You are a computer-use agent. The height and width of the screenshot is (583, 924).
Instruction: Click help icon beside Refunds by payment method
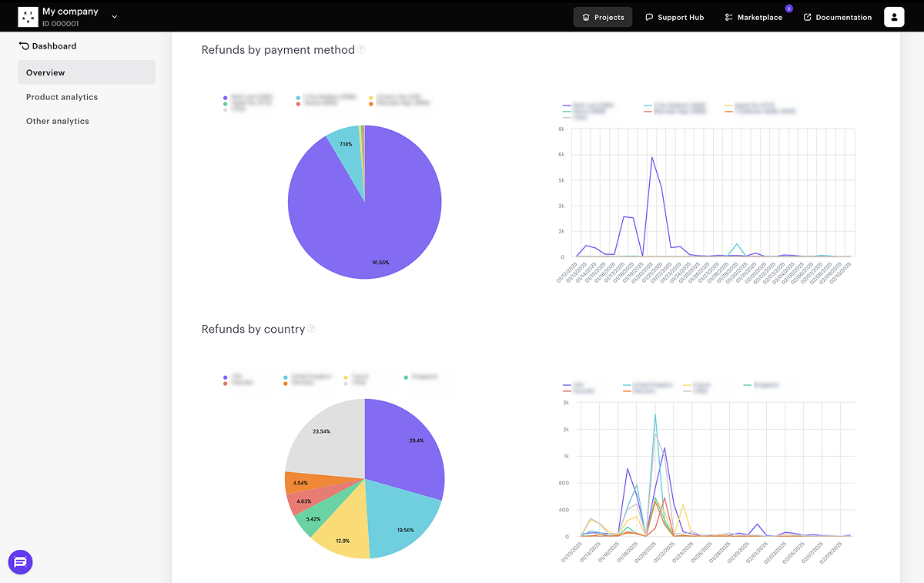[361, 50]
